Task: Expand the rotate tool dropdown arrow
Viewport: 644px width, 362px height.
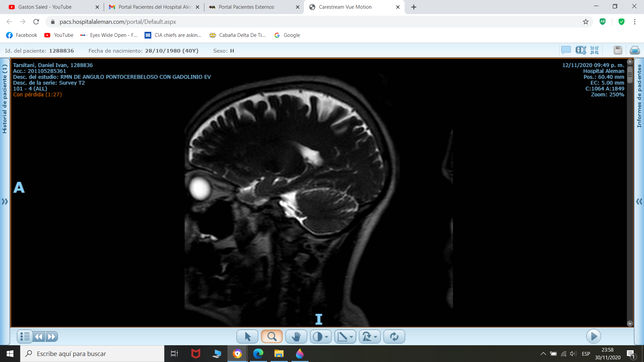Action: pyautogui.click(x=376, y=337)
